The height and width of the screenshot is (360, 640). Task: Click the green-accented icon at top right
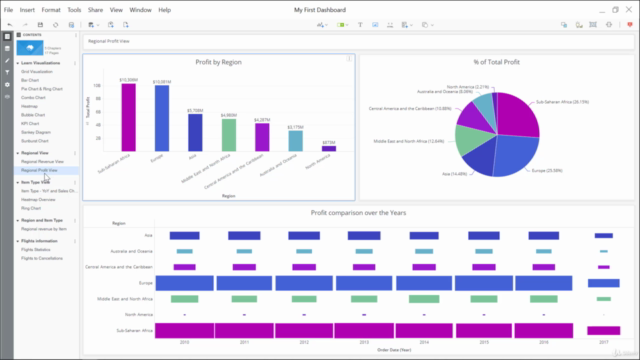tap(579, 25)
